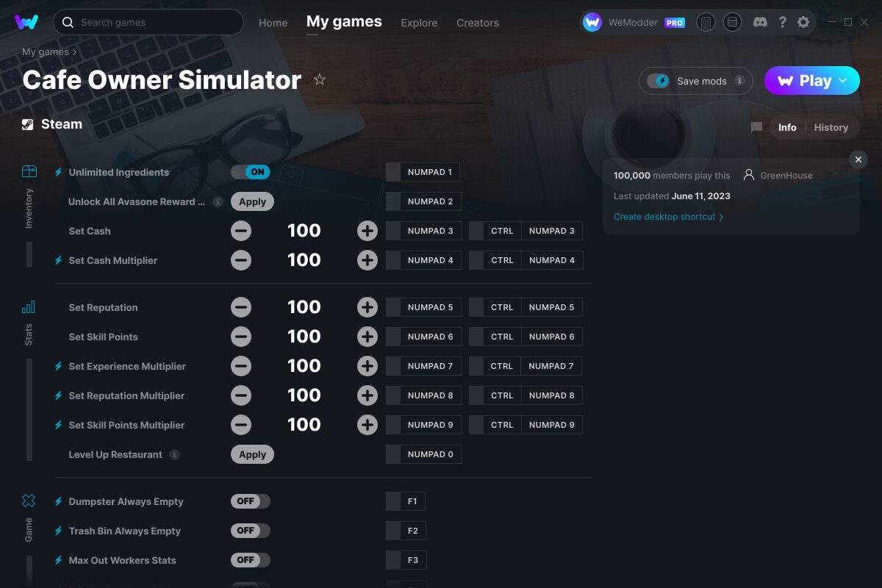This screenshot has width=882, height=588.
Task: Close the info panel
Action: click(x=858, y=159)
